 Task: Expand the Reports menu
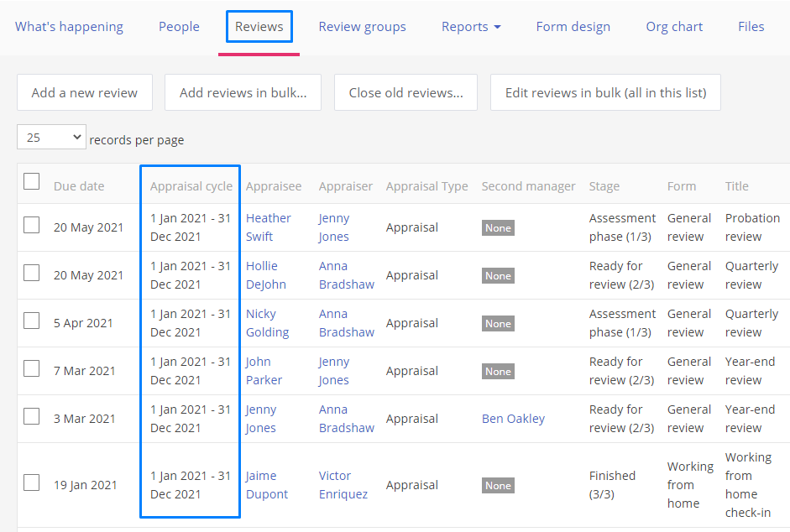(x=471, y=27)
